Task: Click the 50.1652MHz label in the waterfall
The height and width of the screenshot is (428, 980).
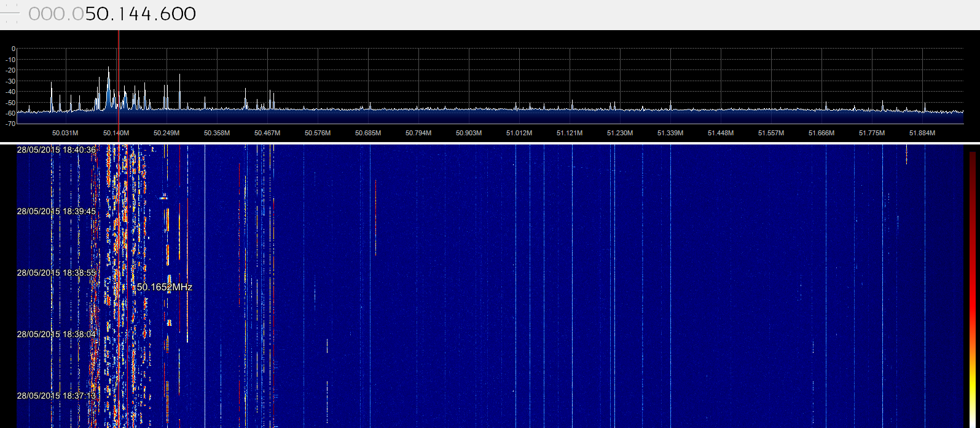Action: coord(164,287)
